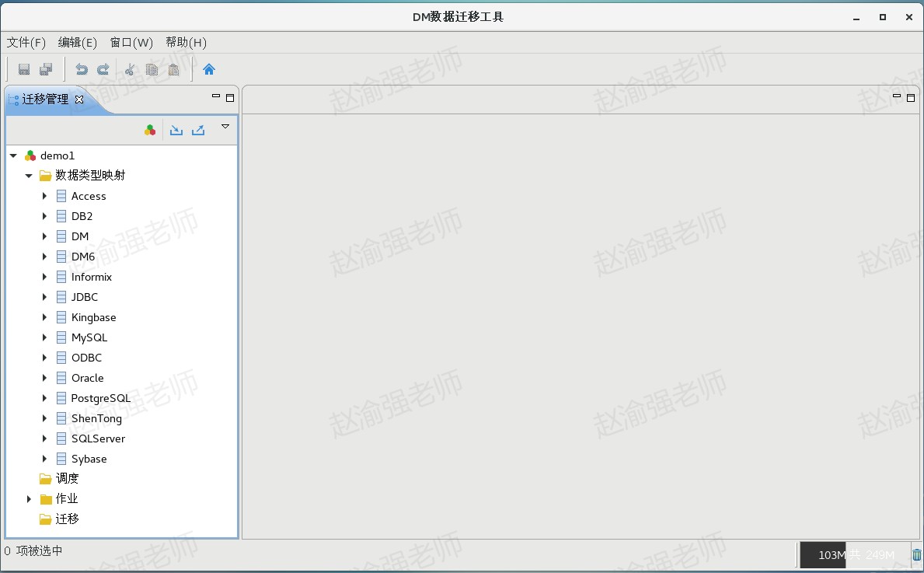Click the Save All toolbar icon

click(46, 69)
